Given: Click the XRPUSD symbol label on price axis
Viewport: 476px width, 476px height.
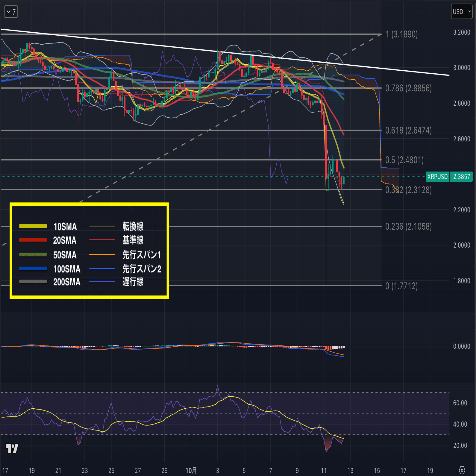Looking at the screenshot, I should tap(437, 177).
